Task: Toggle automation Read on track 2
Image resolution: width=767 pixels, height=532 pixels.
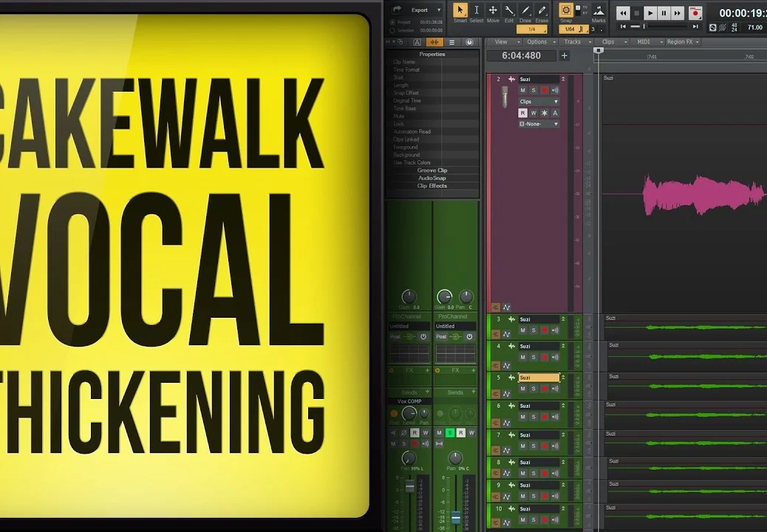Action: [522, 113]
